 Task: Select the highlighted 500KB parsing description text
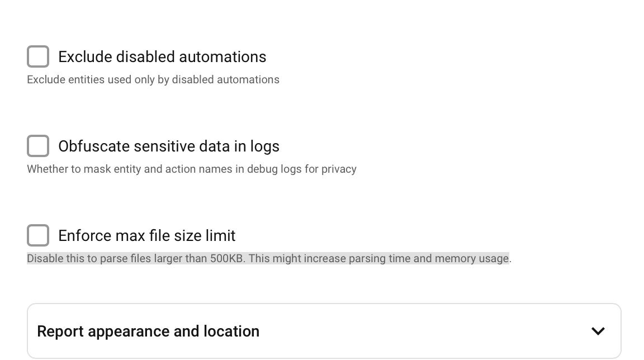[269, 259]
